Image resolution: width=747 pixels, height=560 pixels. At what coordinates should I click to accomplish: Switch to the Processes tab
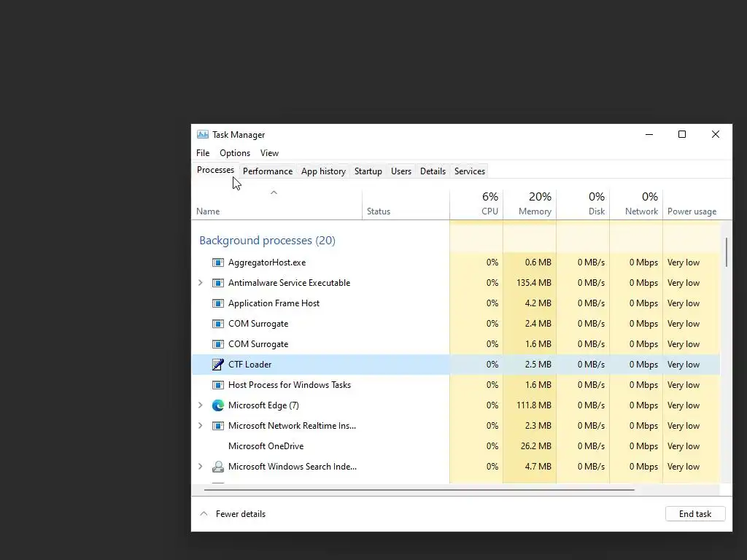(215, 170)
